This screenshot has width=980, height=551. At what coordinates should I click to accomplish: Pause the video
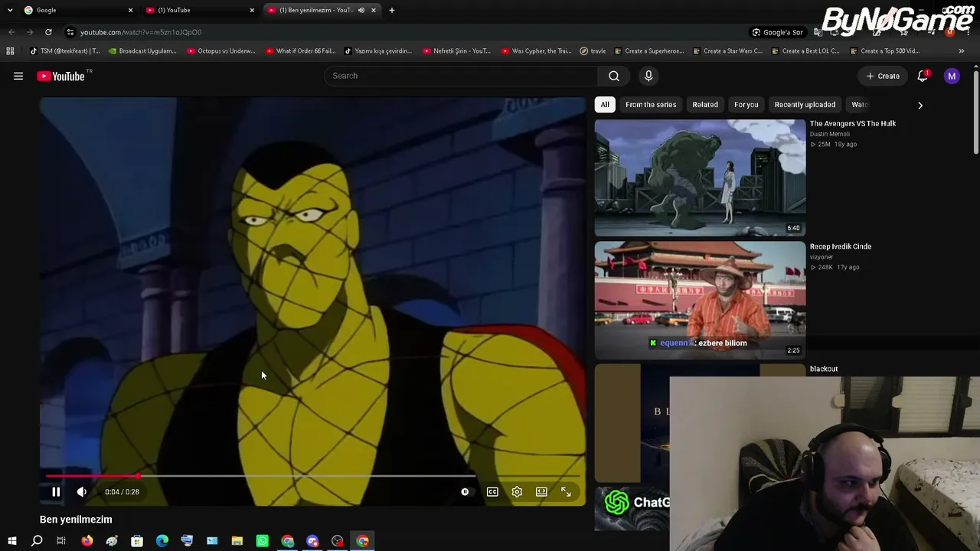pyautogui.click(x=56, y=492)
